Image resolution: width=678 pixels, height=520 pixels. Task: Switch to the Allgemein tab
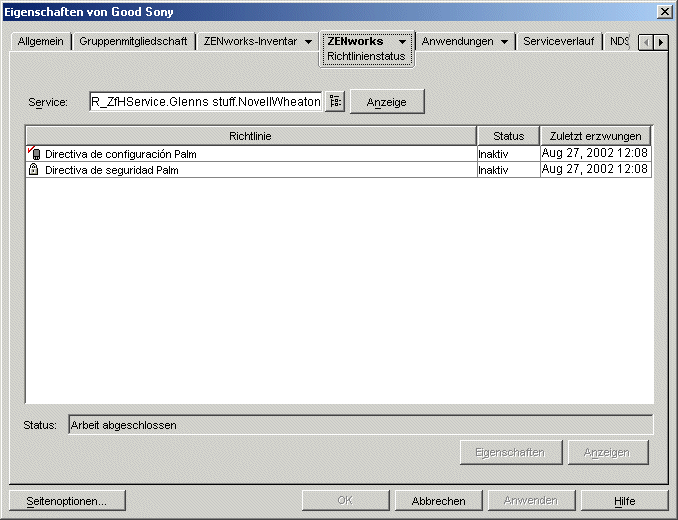[x=41, y=41]
